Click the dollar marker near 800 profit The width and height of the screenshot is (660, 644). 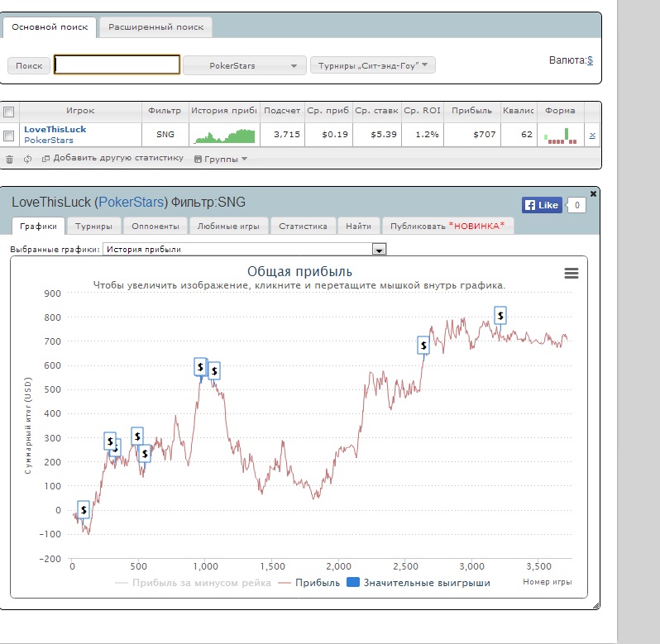click(x=500, y=315)
